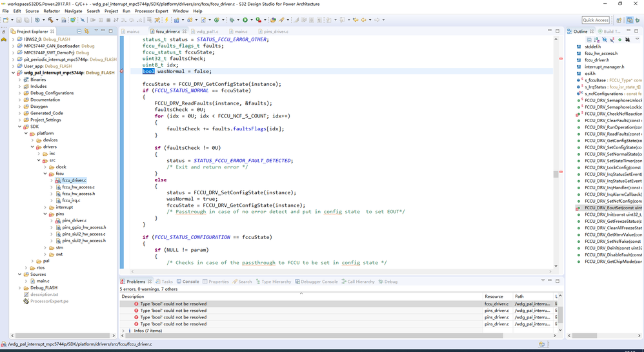Open Problems view menu dropdown
This screenshot has height=352, width=644.
(543, 280)
